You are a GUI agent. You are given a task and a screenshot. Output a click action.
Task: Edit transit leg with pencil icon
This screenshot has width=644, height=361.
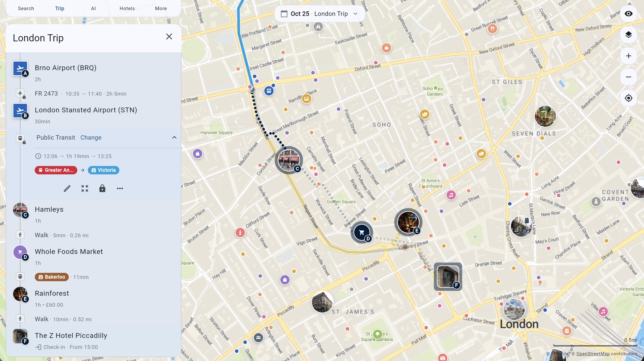point(67,188)
